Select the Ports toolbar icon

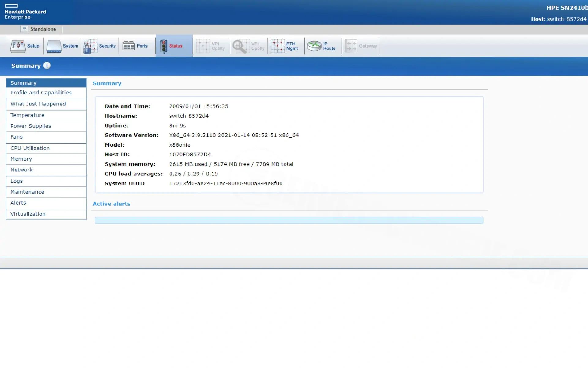pos(129,46)
